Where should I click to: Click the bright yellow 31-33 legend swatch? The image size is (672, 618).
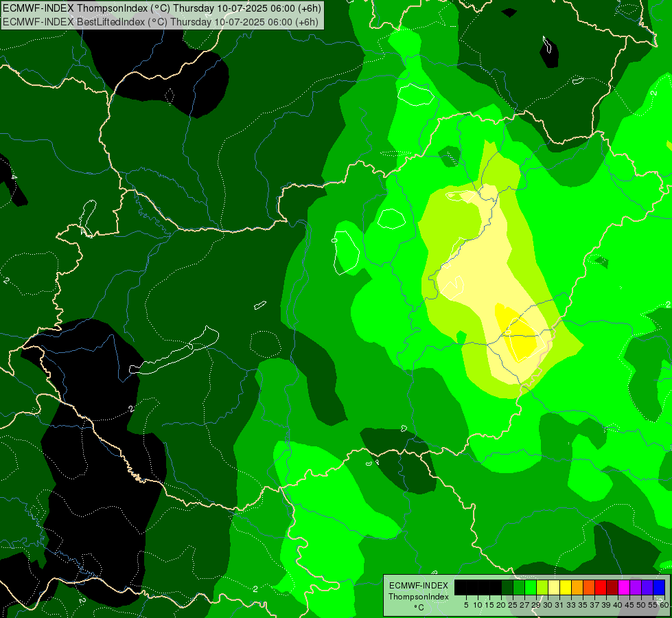tap(566, 587)
